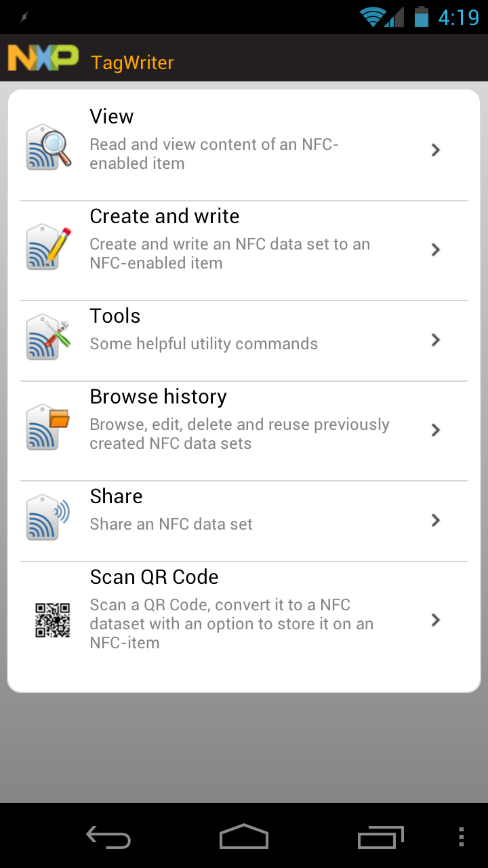Screen dimensions: 488x868
Task: Open Create and write using its arrow
Action: tap(436, 250)
